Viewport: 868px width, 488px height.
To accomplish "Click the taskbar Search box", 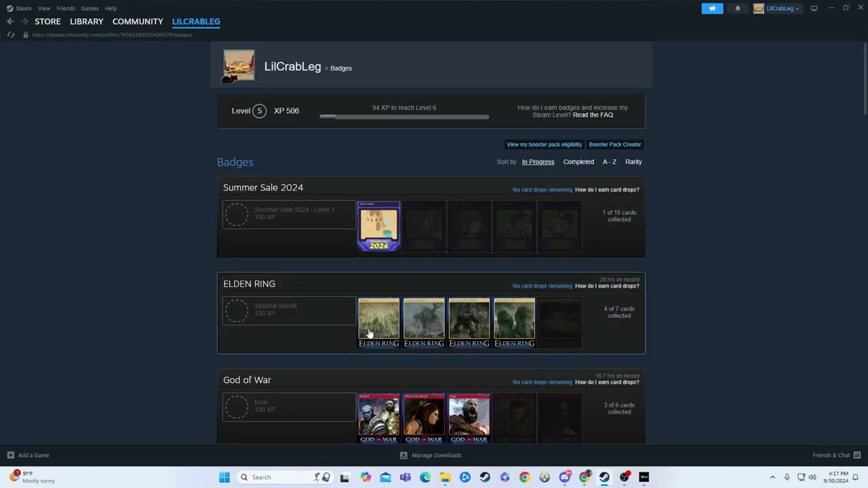I will pyautogui.click(x=285, y=477).
